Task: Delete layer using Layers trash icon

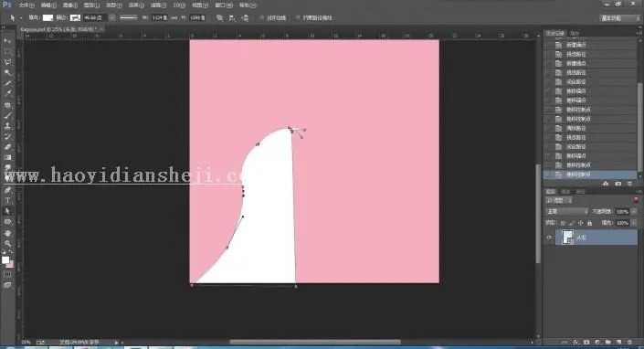Action: 629,342
